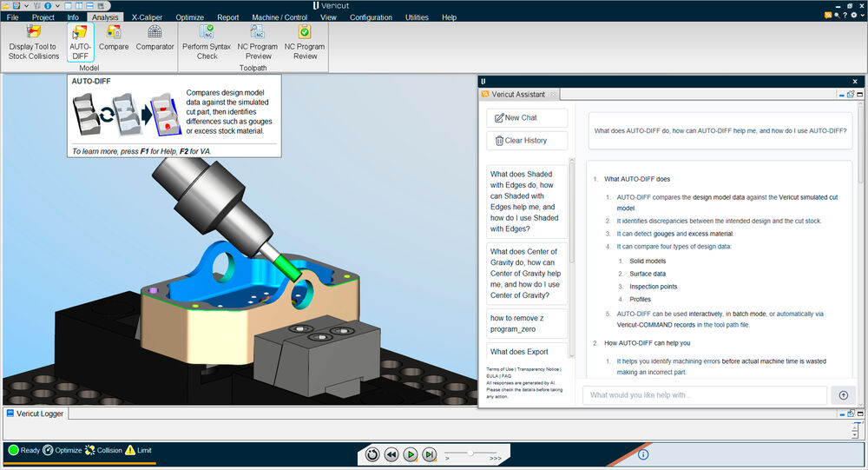Open the Project ribbon tab
The height and width of the screenshot is (470, 868).
coord(43,17)
